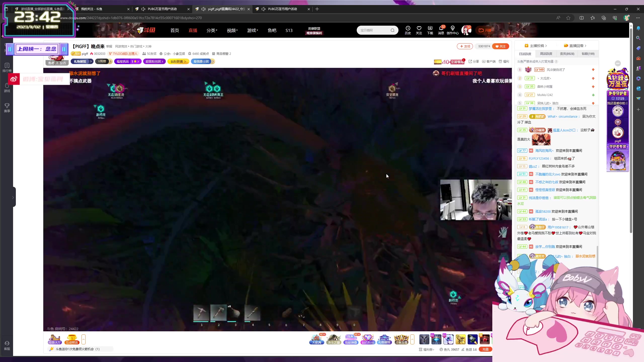644x362 pixels.
Task: Open the 历史 history clock icon
Action: click(x=408, y=28)
